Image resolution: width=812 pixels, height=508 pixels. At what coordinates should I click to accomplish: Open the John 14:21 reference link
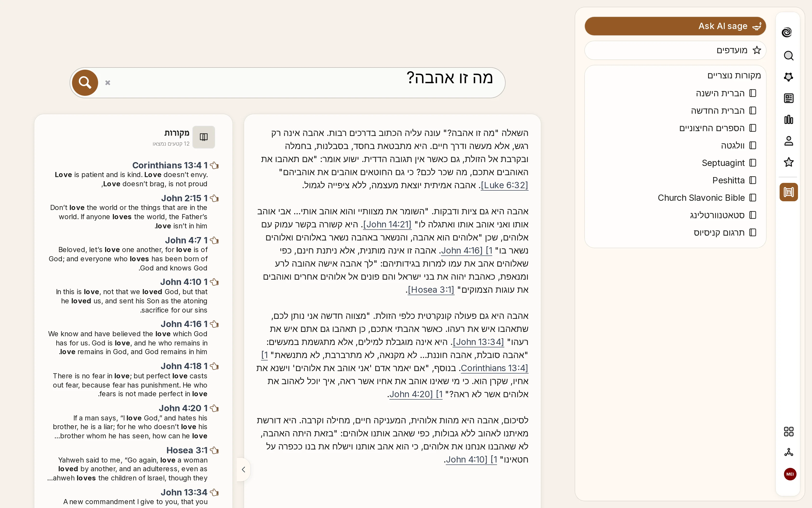coord(387,224)
